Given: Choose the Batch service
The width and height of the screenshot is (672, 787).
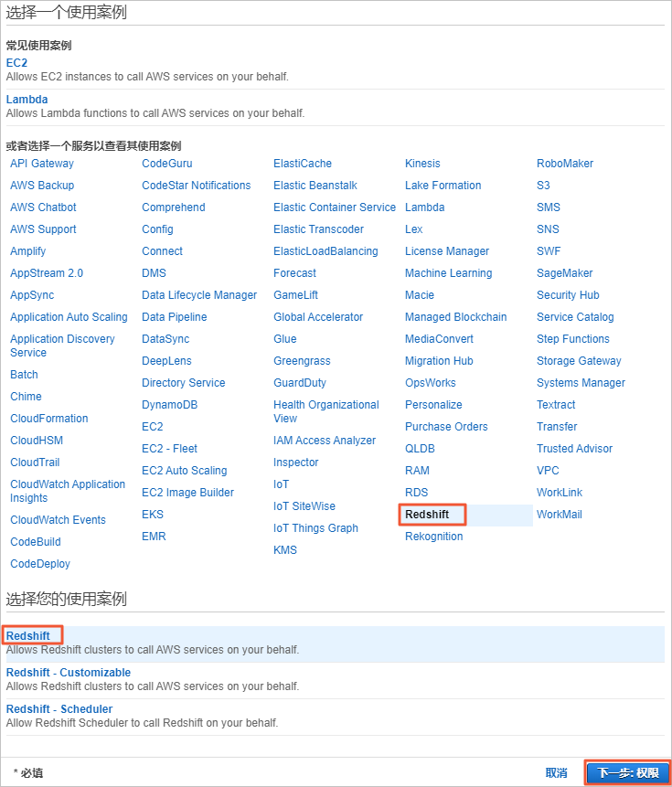Looking at the screenshot, I should tap(24, 375).
